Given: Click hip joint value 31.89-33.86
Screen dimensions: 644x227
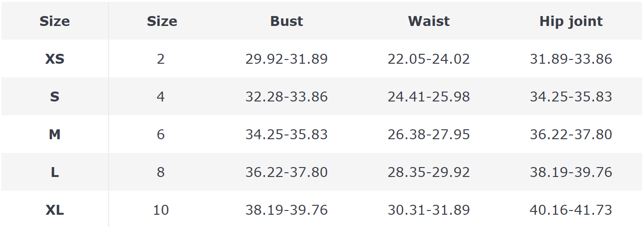Looking at the screenshot, I should [571, 59].
